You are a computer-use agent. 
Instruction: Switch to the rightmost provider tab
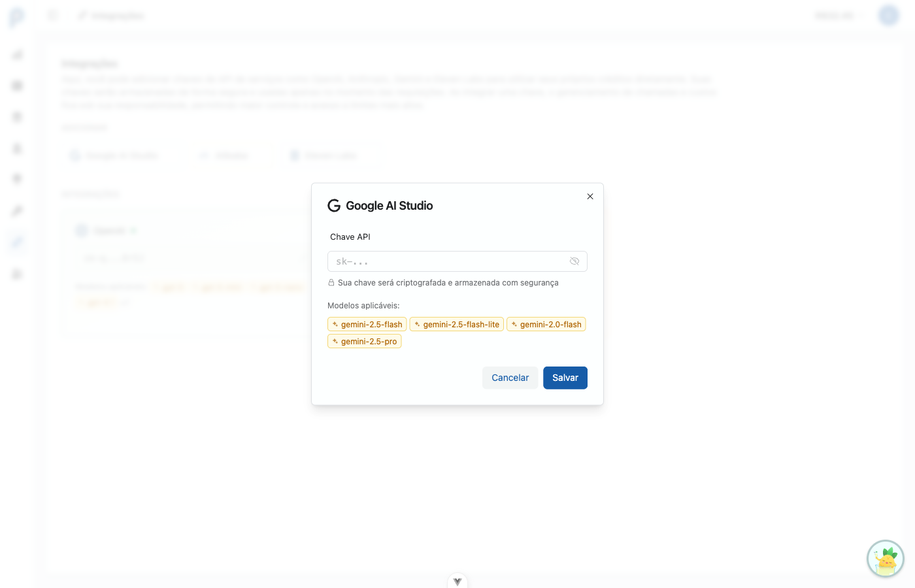tap(330, 155)
